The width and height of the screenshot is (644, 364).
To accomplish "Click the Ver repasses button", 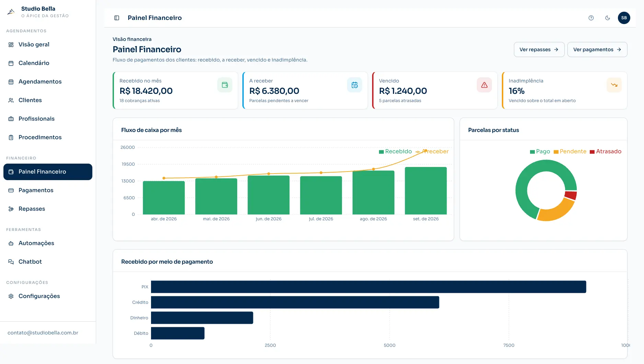I will (539, 49).
